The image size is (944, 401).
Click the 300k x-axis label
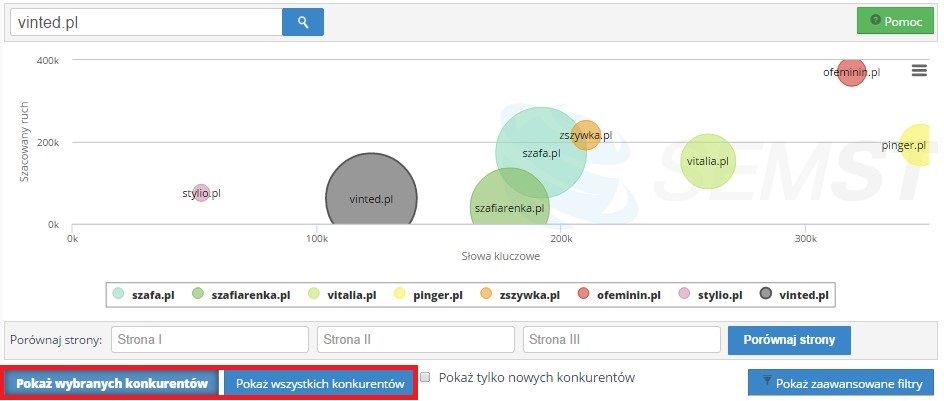[x=805, y=238]
